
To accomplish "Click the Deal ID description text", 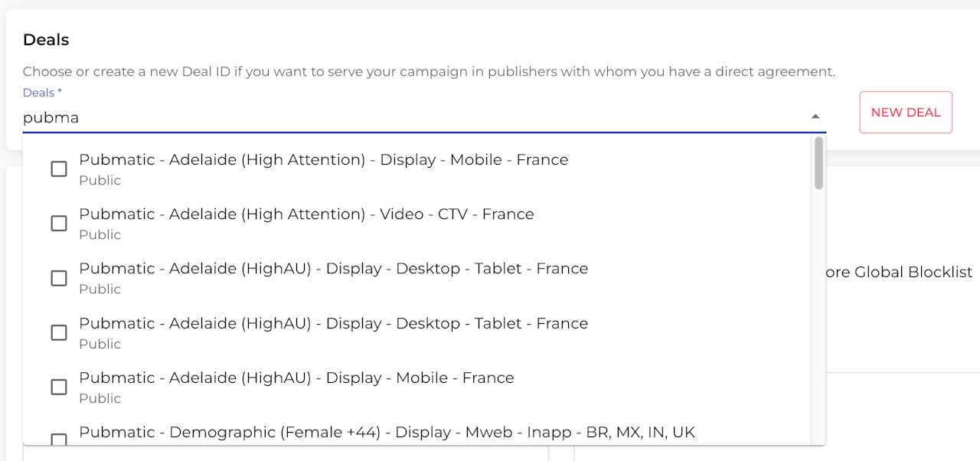I will tap(429, 72).
